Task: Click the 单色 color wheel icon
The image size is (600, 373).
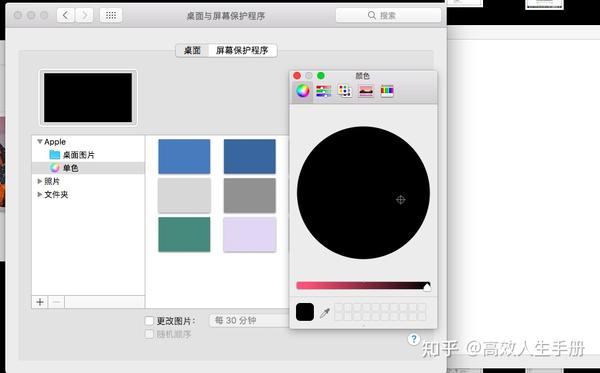Action: click(x=55, y=168)
